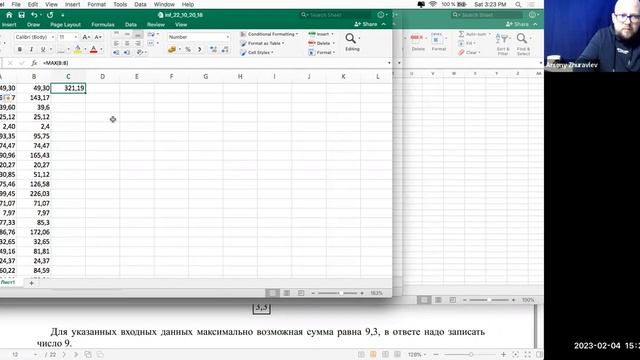Select cell C1 containing 321,19
This screenshot has width=640, height=360.
click(68, 88)
